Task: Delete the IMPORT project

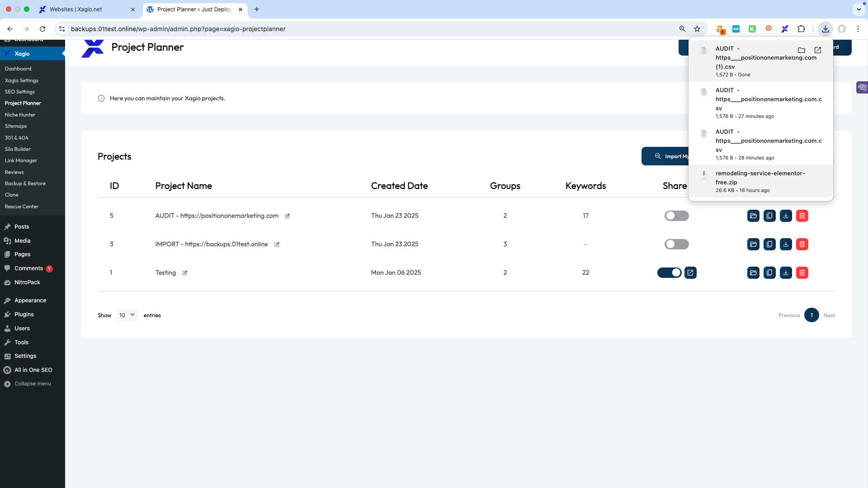Action: [x=802, y=244]
